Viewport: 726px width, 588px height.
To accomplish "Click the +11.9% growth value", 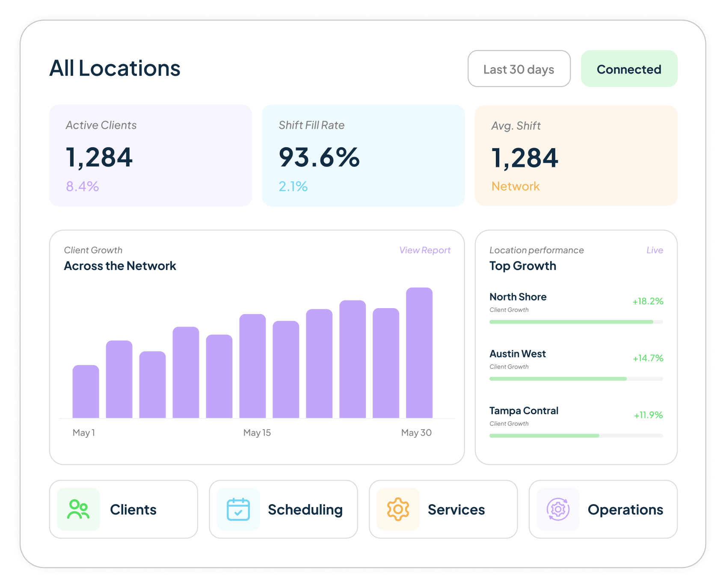I will (x=648, y=415).
